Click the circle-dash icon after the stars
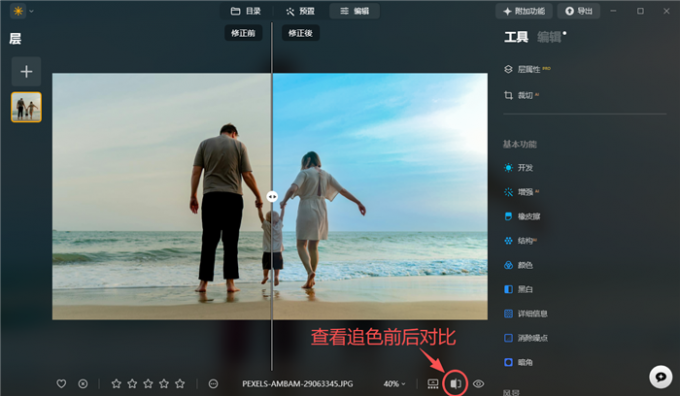 pyautogui.click(x=213, y=383)
